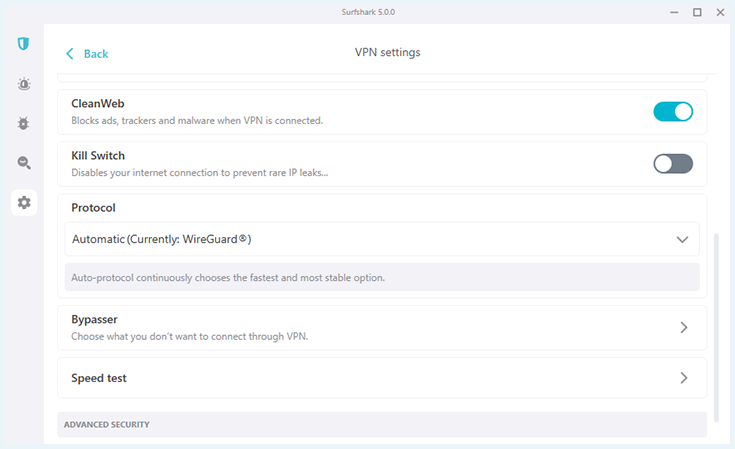Minimize the Surfshark window
Screen dimensions: 735x449
[x=674, y=12]
